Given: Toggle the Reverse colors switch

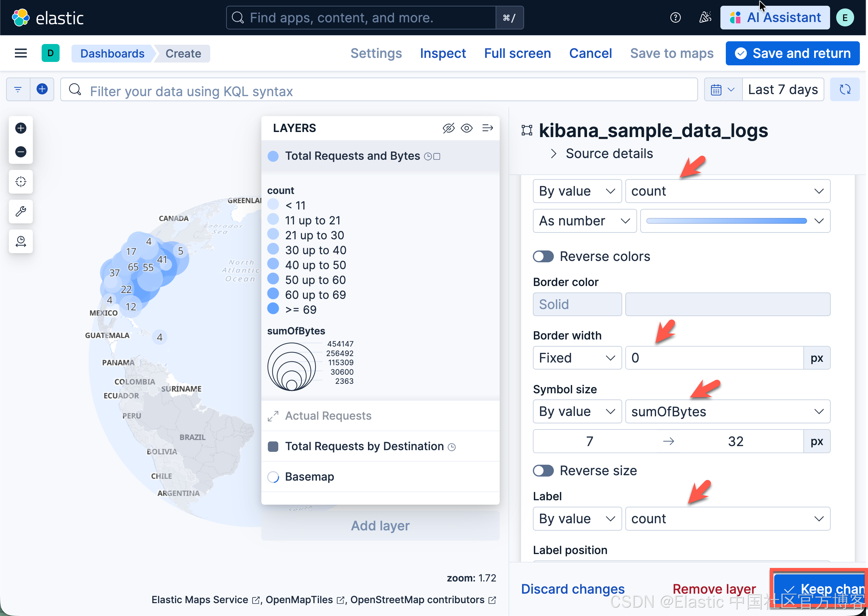Looking at the screenshot, I should pos(543,257).
